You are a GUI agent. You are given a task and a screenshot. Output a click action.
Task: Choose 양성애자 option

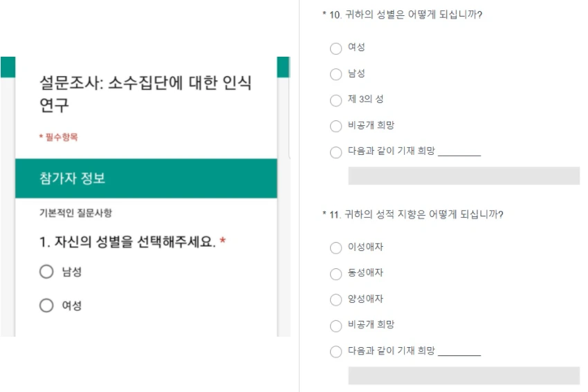336,299
